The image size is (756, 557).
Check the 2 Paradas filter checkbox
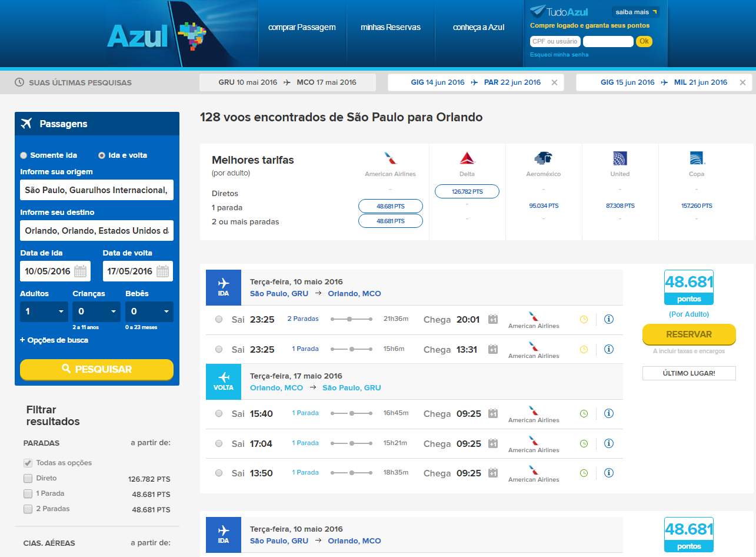(28, 509)
